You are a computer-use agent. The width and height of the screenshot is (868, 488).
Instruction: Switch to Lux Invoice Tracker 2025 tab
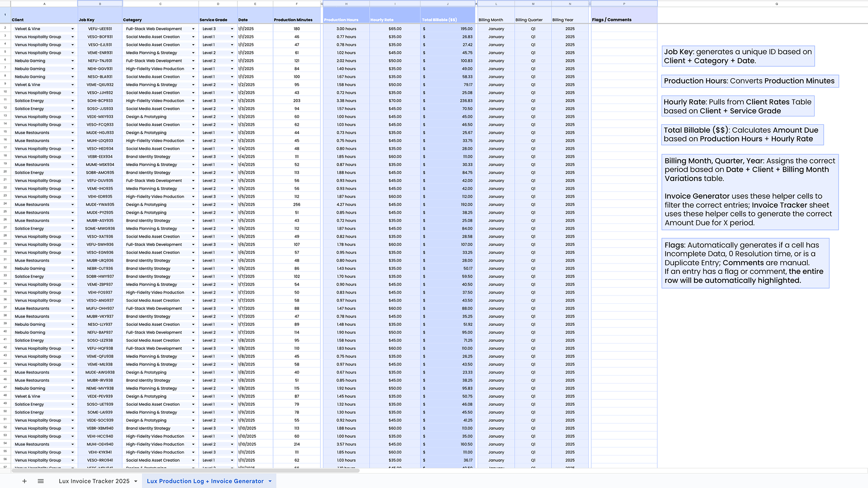pyautogui.click(x=94, y=481)
